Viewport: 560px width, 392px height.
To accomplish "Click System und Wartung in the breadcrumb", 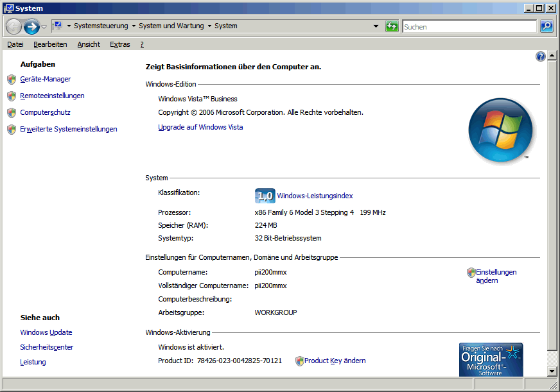I will (x=171, y=26).
